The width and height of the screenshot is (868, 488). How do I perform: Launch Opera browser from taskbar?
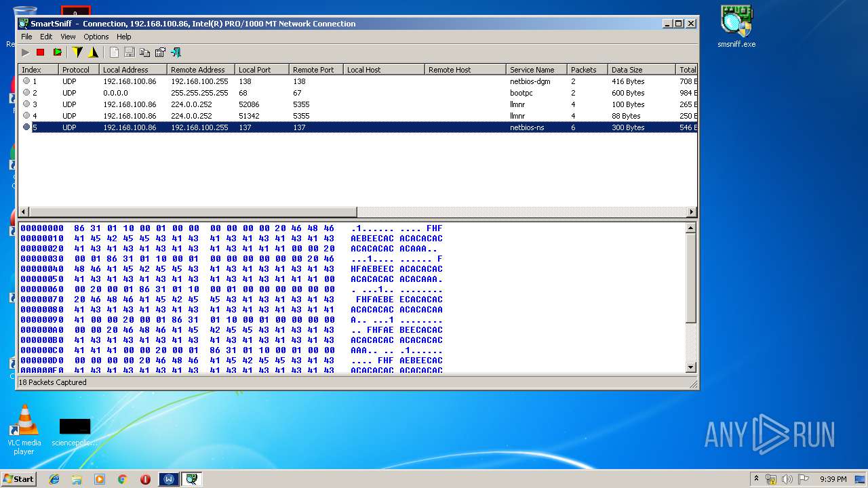(x=145, y=479)
